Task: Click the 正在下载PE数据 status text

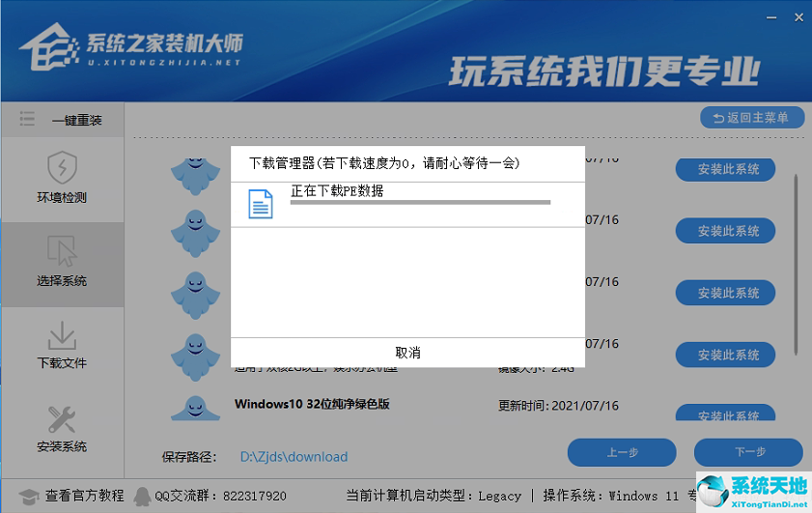Action: point(337,190)
